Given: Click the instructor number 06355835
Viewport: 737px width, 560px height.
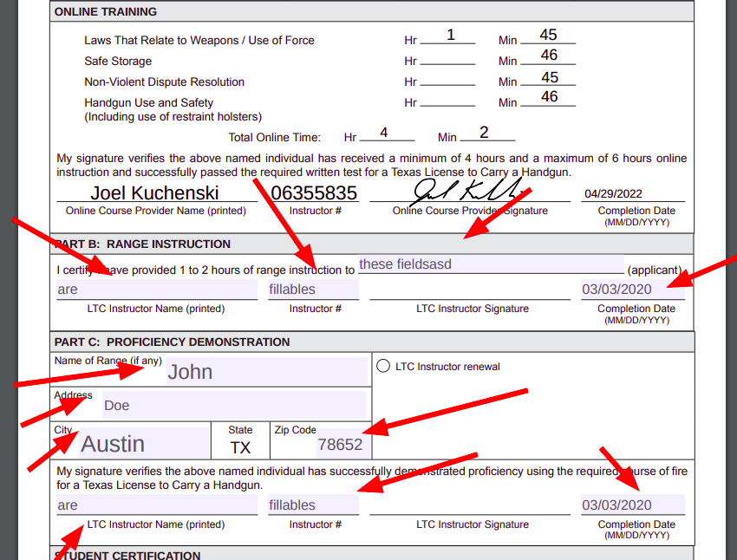Looking at the screenshot, I should coord(314,192).
